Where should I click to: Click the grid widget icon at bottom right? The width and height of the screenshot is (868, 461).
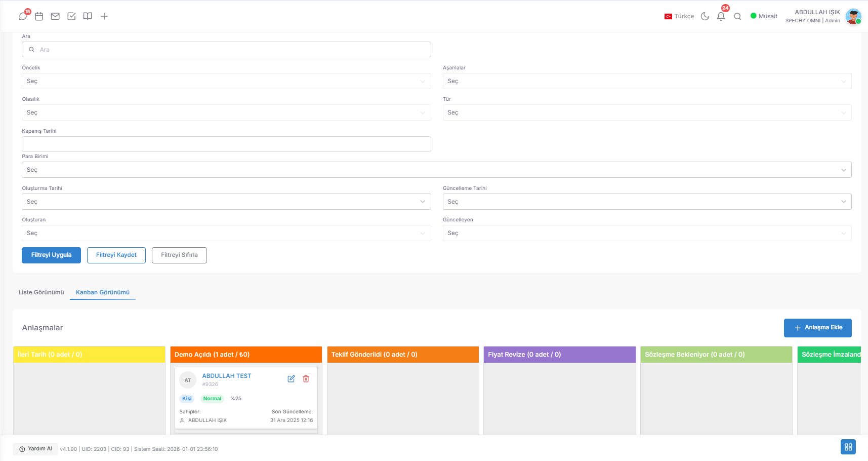pos(848,447)
